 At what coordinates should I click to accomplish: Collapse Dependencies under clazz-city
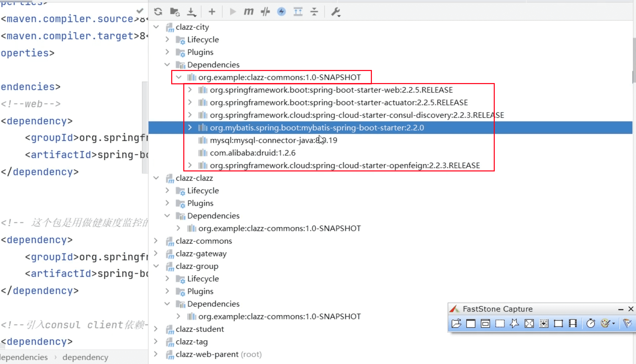coord(167,64)
